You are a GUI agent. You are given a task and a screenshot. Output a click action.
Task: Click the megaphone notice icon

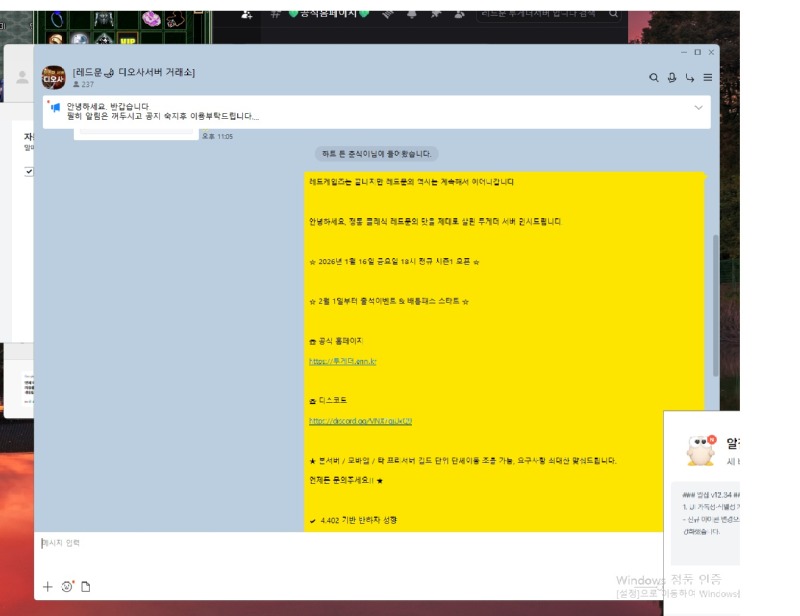tap(55, 107)
